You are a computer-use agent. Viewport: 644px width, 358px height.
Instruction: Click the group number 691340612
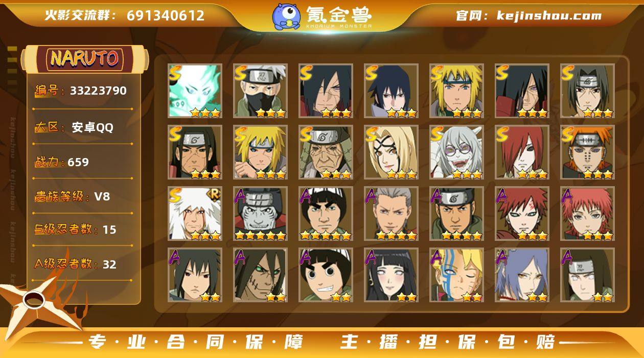166,15
